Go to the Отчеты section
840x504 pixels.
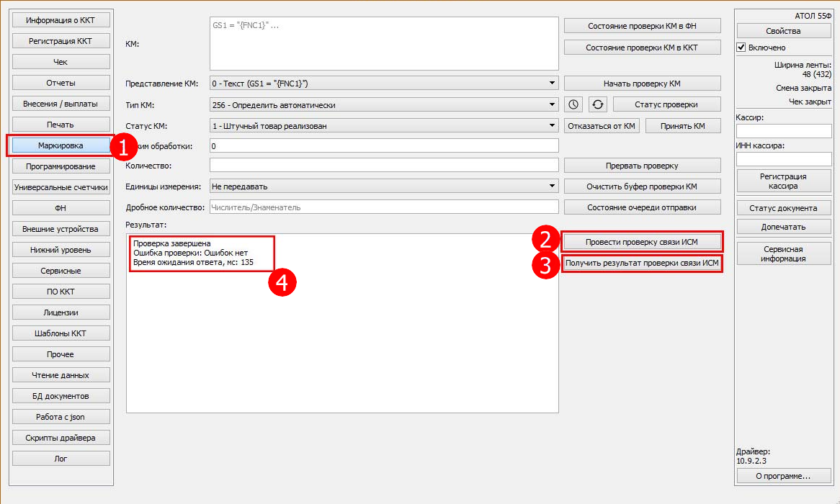(61, 83)
